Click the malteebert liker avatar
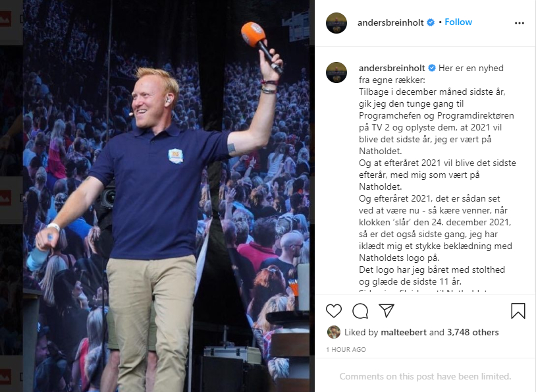 [334, 332]
